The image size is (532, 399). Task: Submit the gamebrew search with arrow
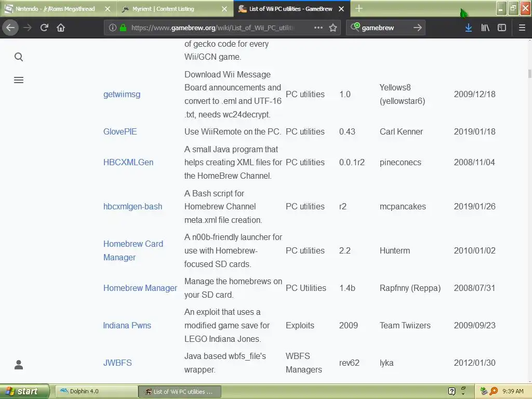(418, 28)
